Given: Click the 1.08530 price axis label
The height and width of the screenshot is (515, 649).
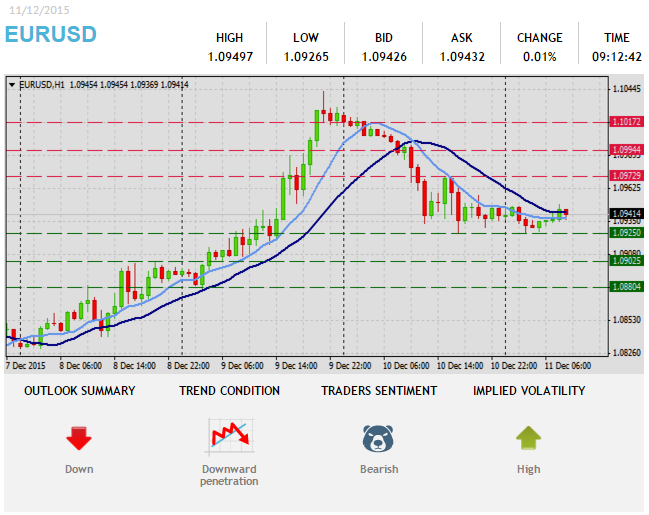Looking at the screenshot, I should [627, 320].
